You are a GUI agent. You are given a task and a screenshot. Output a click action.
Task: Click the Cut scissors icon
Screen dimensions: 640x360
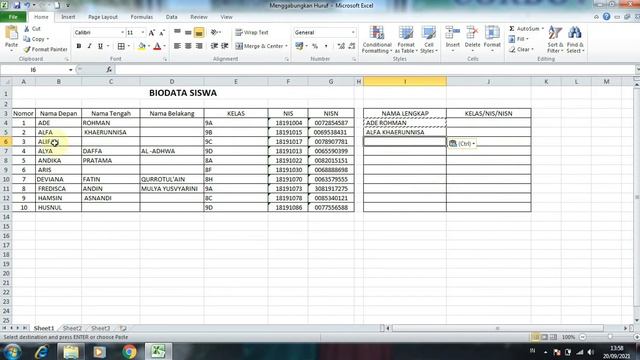pyautogui.click(x=27, y=29)
